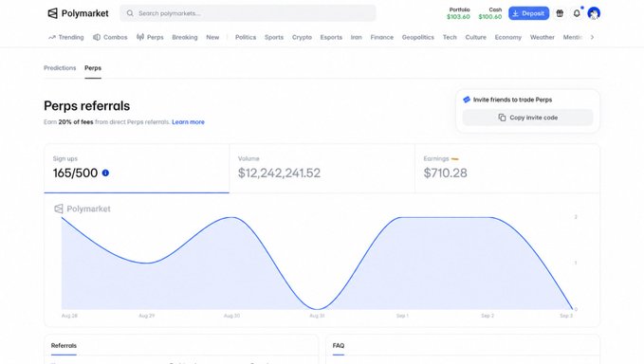Click the Sep 1 chart date label
The height and width of the screenshot is (364, 644).
click(x=402, y=316)
